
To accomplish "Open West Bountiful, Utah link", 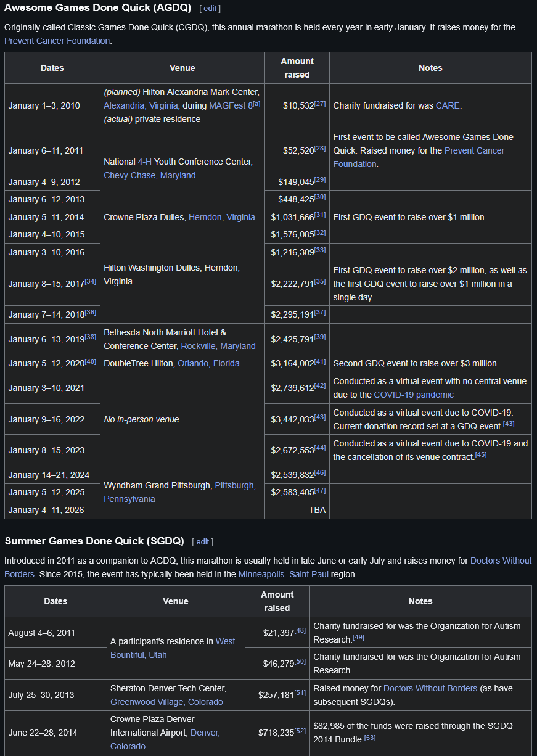I will click(x=173, y=648).
